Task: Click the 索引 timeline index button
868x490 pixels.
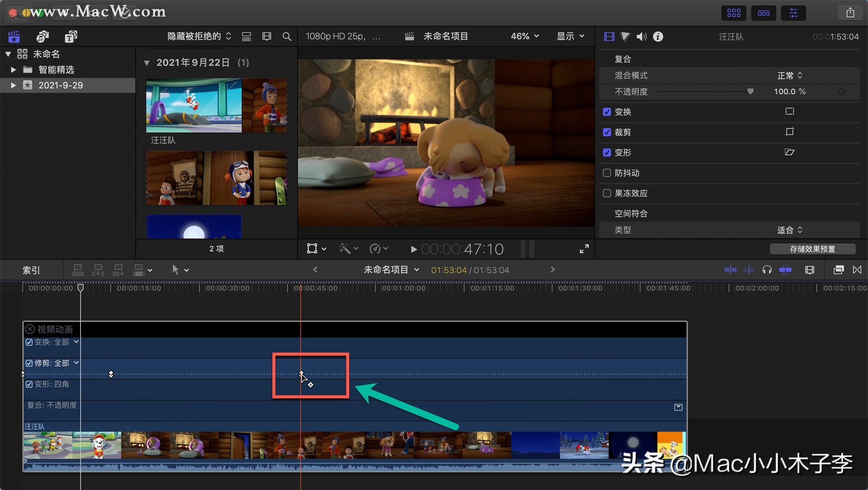Action: [31, 270]
